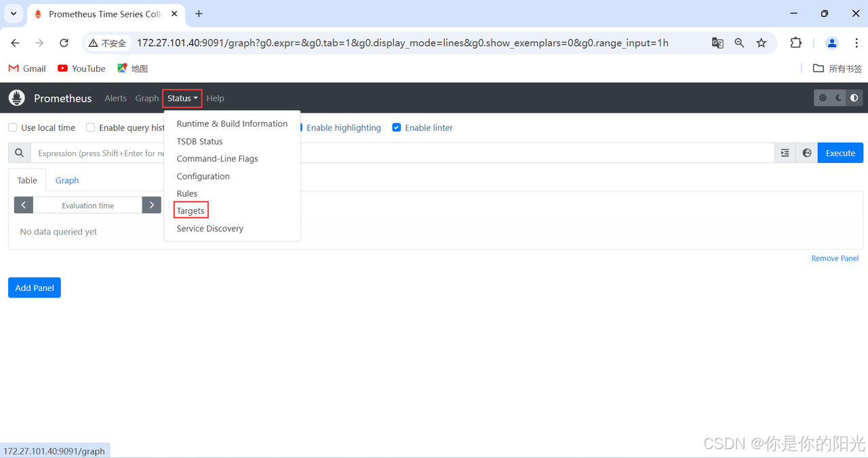Open the metrics explorer globe icon
868x458 pixels.
pyautogui.click(x=807, y=153)
